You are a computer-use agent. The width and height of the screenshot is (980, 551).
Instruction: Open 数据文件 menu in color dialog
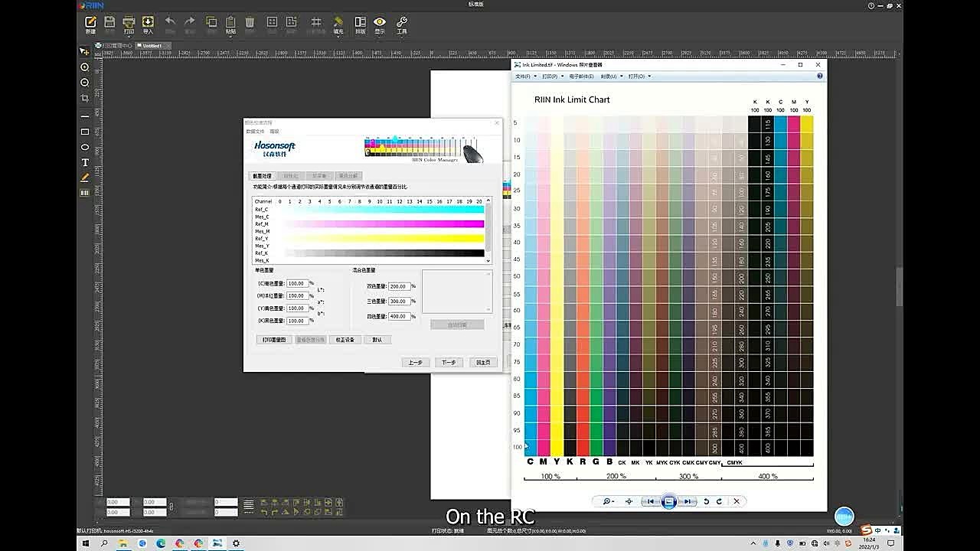255,132
